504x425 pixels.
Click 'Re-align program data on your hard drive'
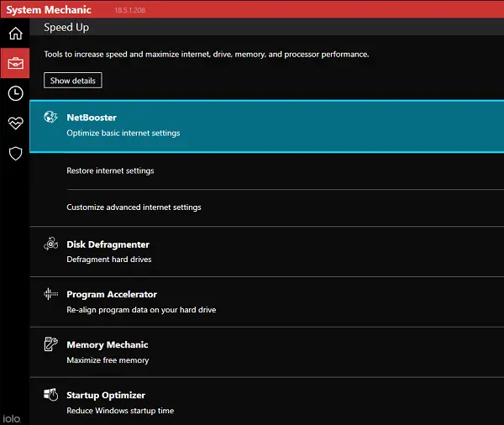click(141, 310)
